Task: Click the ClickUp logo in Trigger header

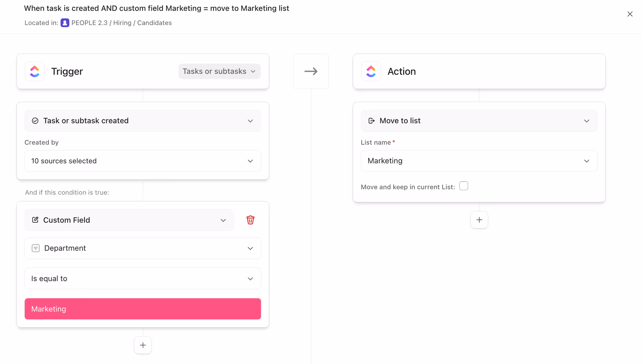Action: [x=35, y=71]
